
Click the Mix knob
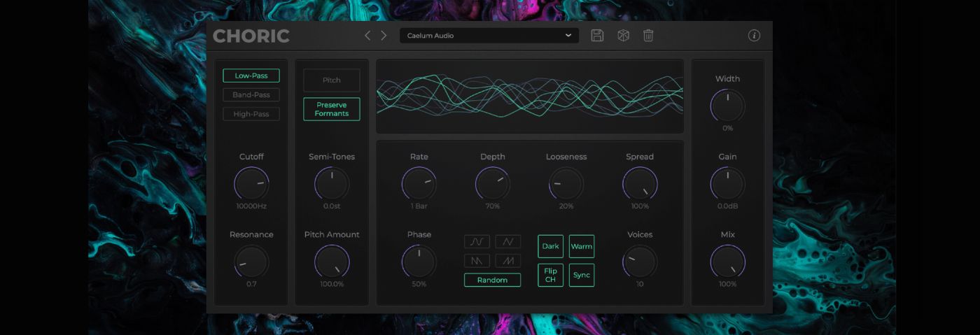point(727,262)
